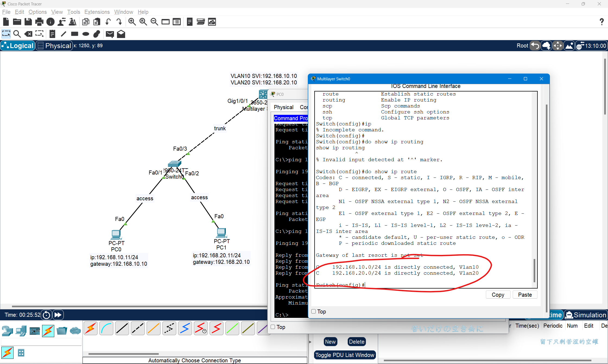Save the project with floppy disk icon

click(x=28, y=22)
